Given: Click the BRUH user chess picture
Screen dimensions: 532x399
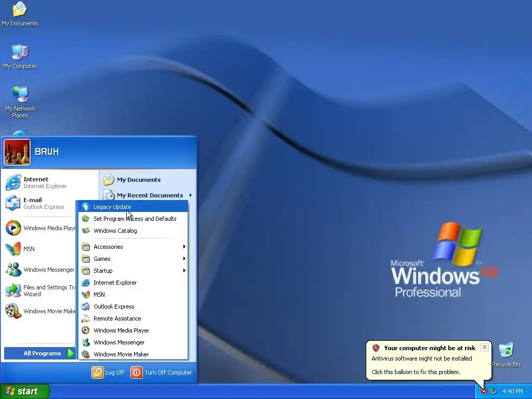Looking at the screenshot, I should coord(17,152).
